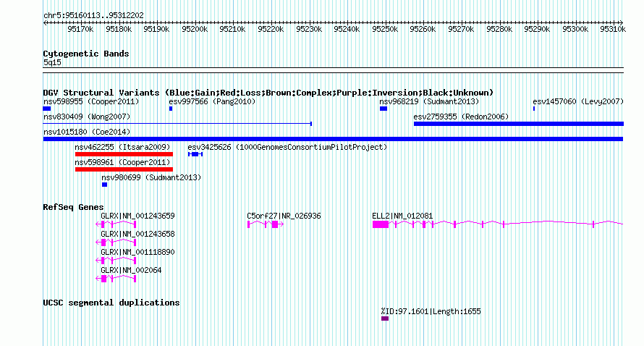The height and width of the screenshot is (346, 644).
Task: Click the 95250k ruler tick label
Action: tap(385, 29)
